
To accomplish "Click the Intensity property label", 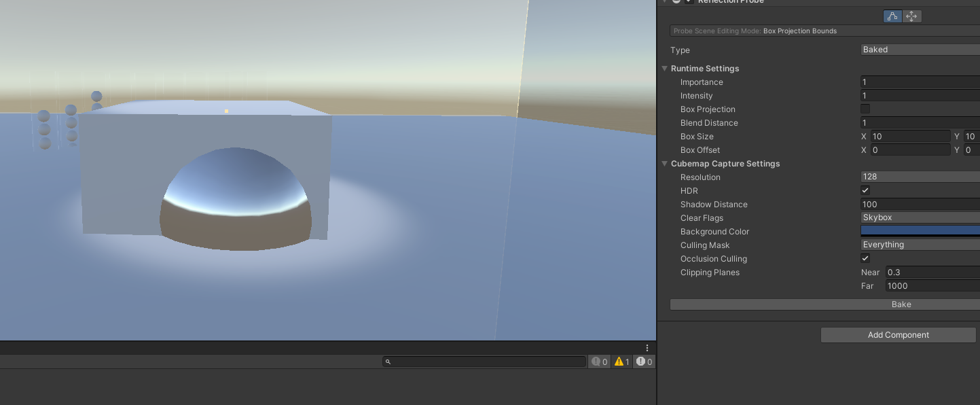I will pyautogui.click(x=697, y=96).
